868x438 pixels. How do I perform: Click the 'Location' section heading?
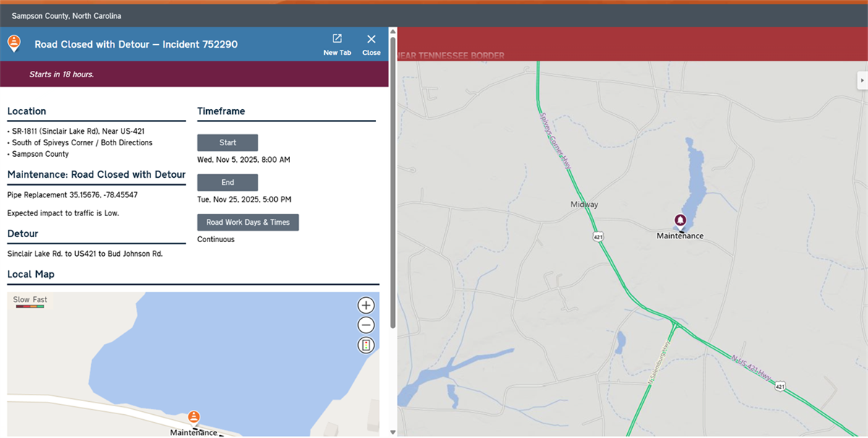[27, 111]
